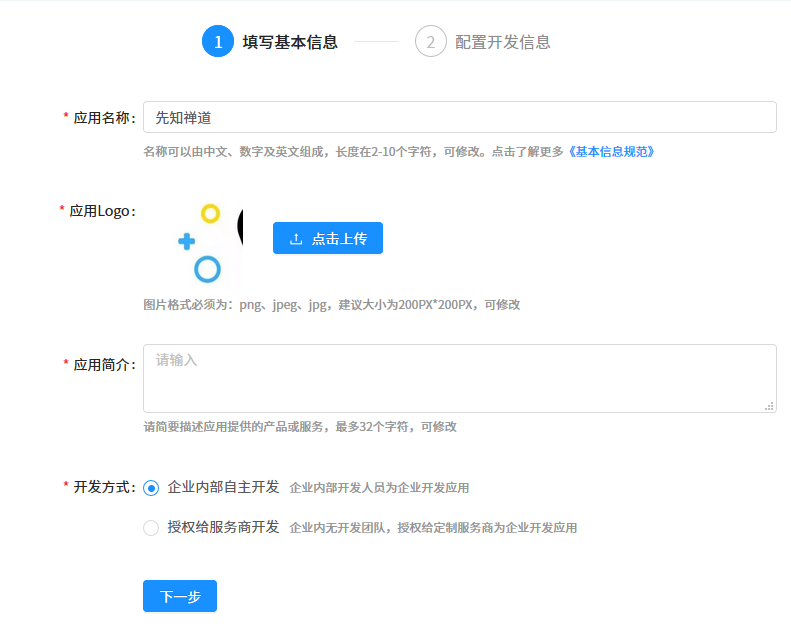Click the 应用简介 field label
The width and height of the screenshot is (791, 624).
coord(104,365)
